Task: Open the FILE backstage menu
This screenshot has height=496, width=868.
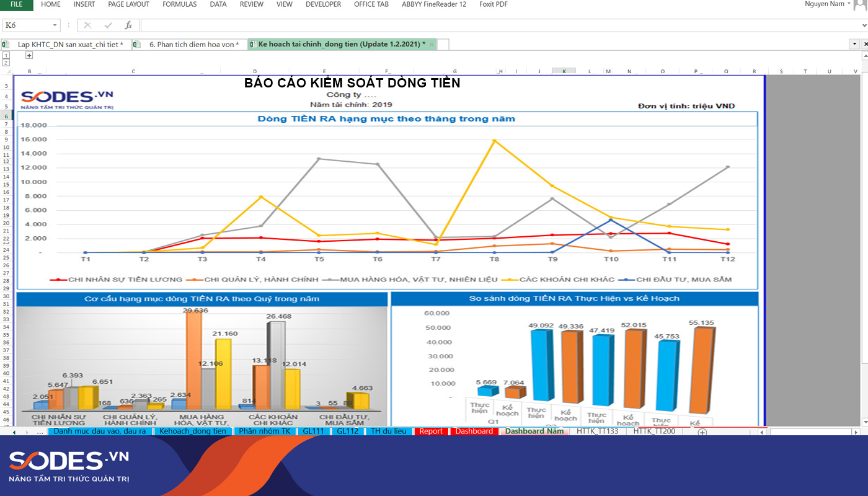Action: pyautogui.click(x=17, y=4)
